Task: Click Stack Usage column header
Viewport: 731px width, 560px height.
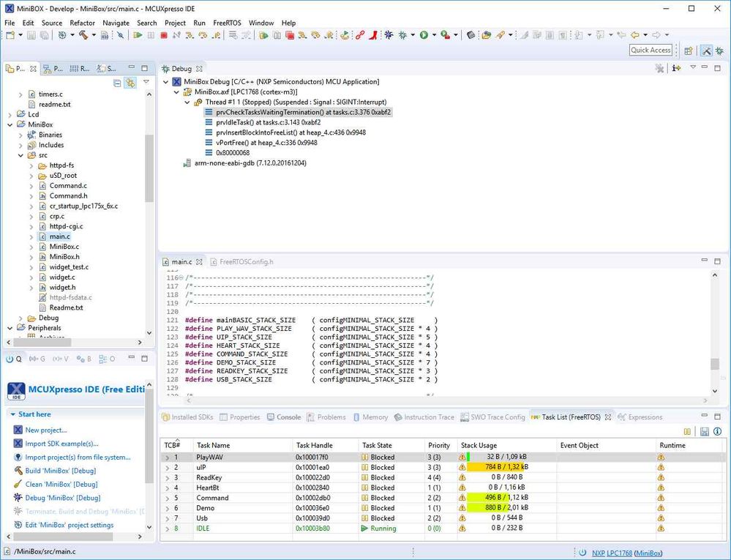Action: point(507,445)
